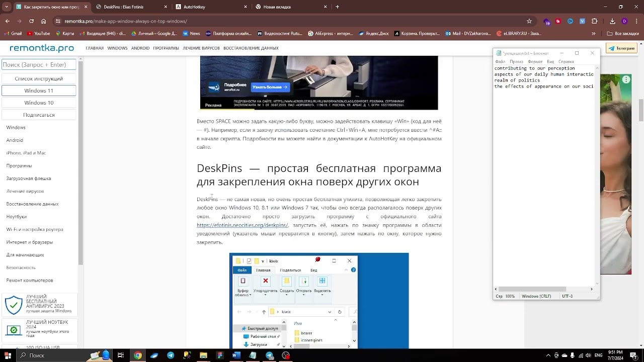Open the Яндекс.Диск bookmark
Screen dimensions: 644x362
pos(373,34)
